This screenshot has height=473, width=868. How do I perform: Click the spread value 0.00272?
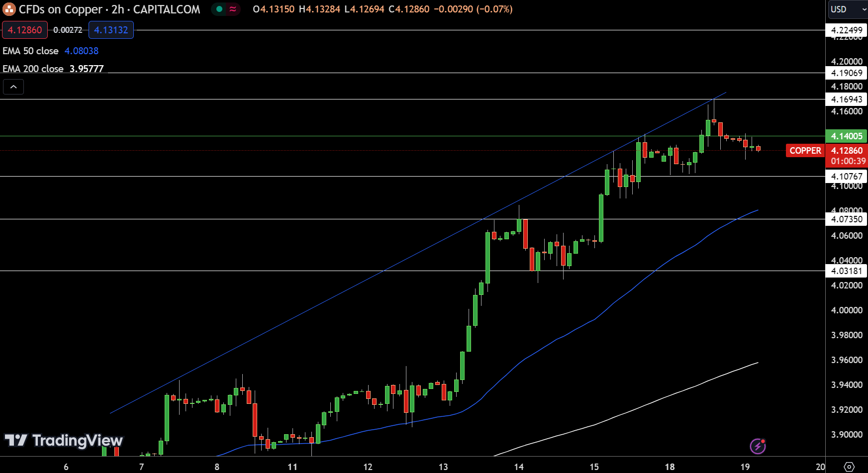(68, 30)
